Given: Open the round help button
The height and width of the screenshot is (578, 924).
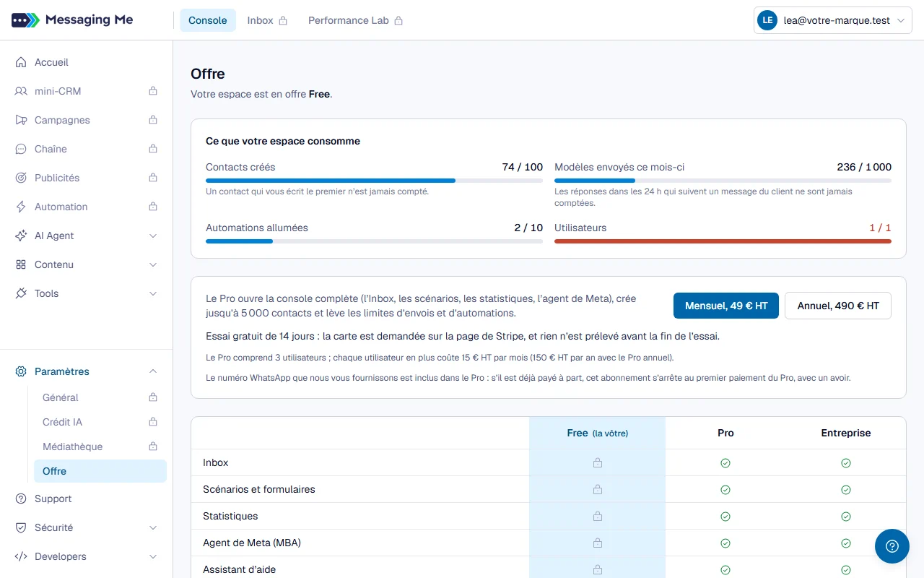Looking at the screenshot, I should tap(892, 546).
